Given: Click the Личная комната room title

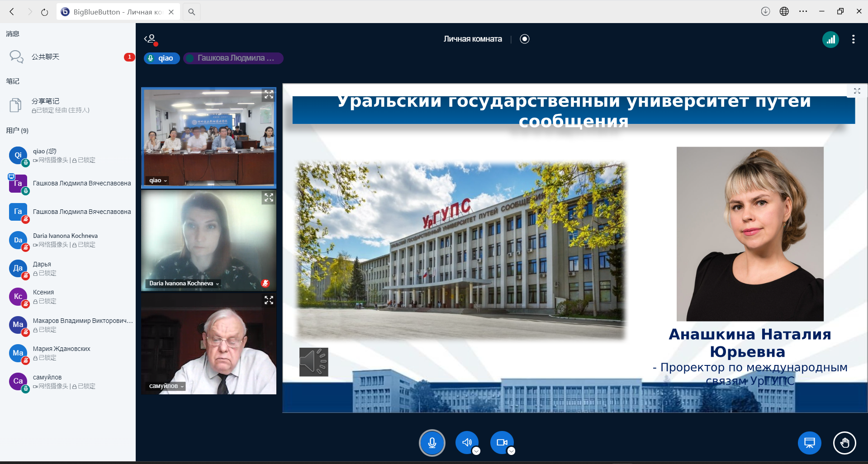Looking at the screenshot, I should (x=473, y=39).
